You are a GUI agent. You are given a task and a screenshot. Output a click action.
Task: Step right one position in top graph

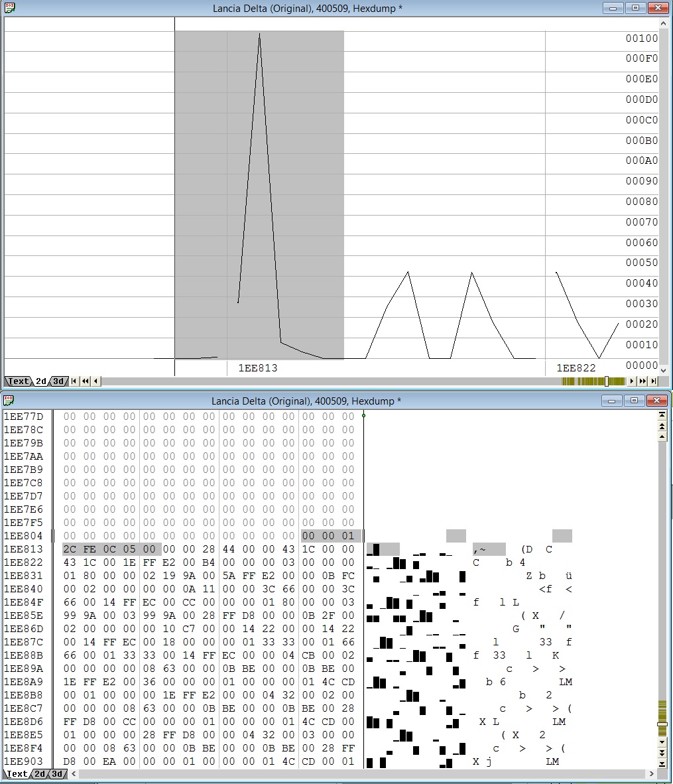[631, 381]
